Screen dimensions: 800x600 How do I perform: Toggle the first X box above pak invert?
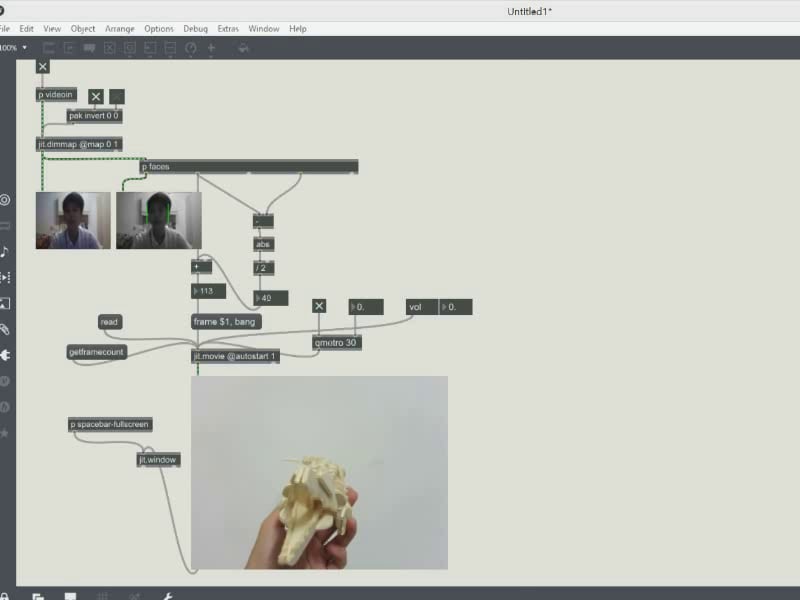click(96, 96)
